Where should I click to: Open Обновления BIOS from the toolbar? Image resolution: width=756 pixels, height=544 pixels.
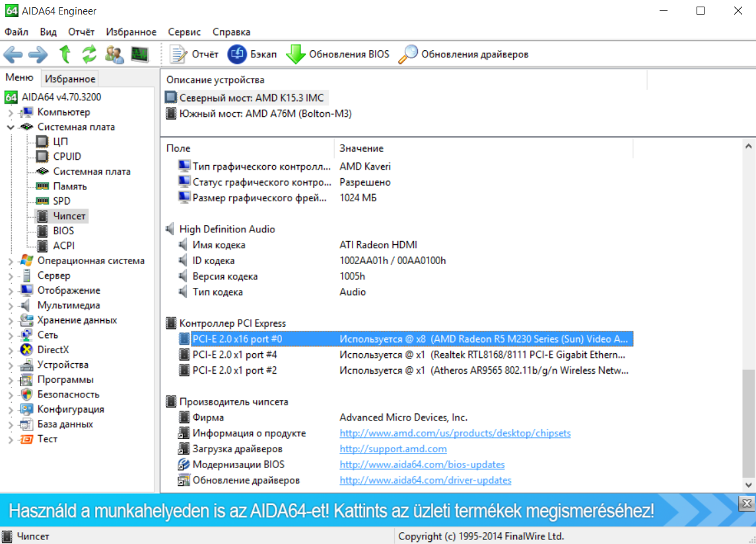coord(337,54)
